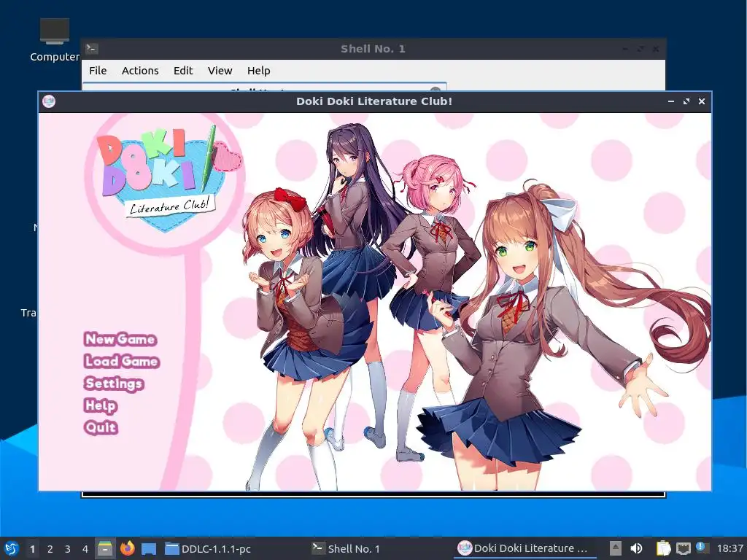Screen dimensions: 747x560
Task: Switch to workspace 4
Action: [85, 548]
